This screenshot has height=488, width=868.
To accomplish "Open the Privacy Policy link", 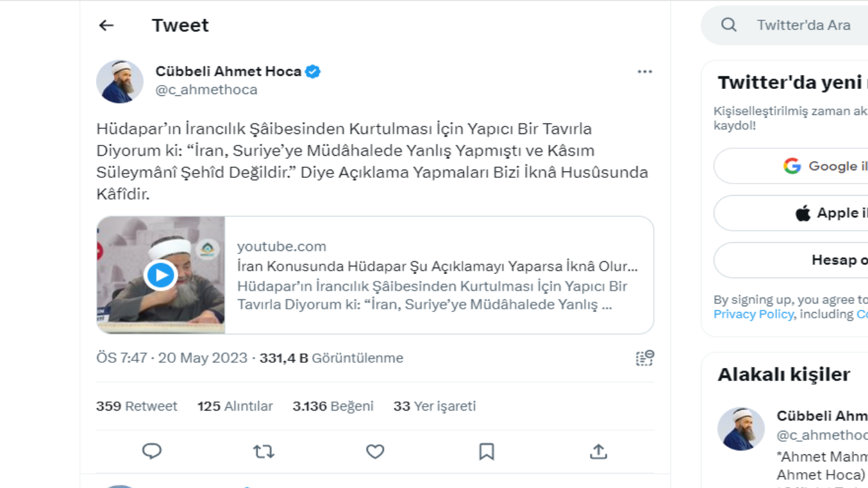I will tap(753, 314).
